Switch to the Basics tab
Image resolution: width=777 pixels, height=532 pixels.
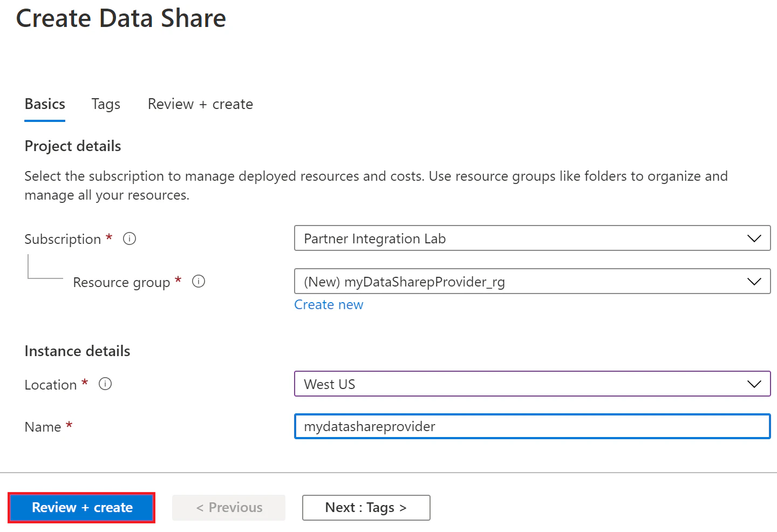[x=45, y=104]
